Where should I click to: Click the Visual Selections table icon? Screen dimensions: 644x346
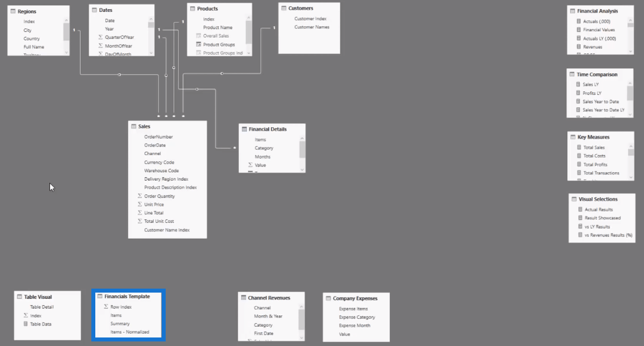coord(574,199)
